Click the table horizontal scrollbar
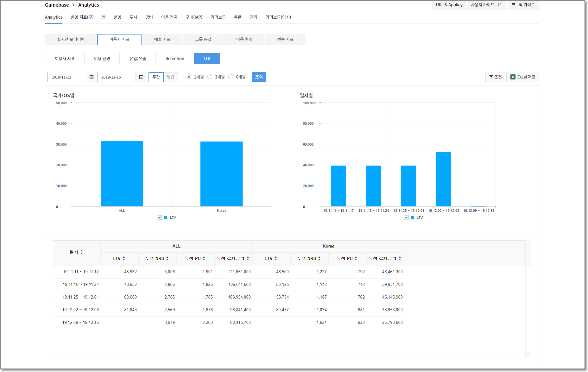The width and height of the screenshot is (588, 372). point(289,355)
